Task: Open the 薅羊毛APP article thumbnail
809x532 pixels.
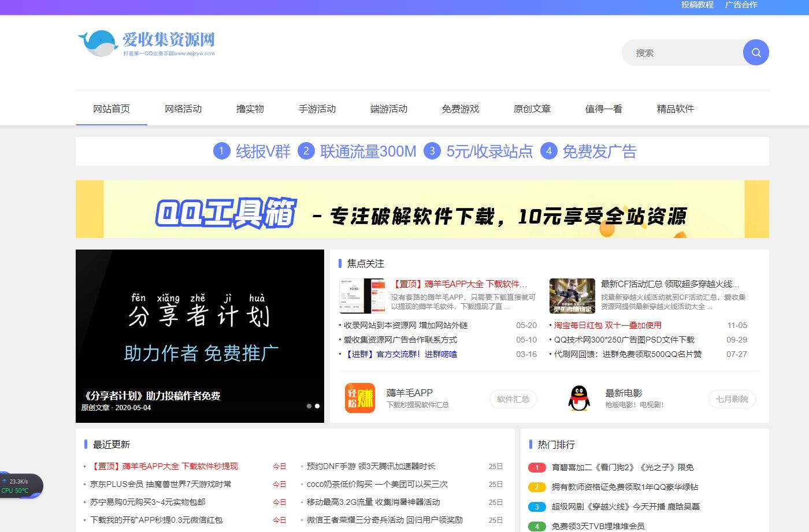Action: coord(362,296)
